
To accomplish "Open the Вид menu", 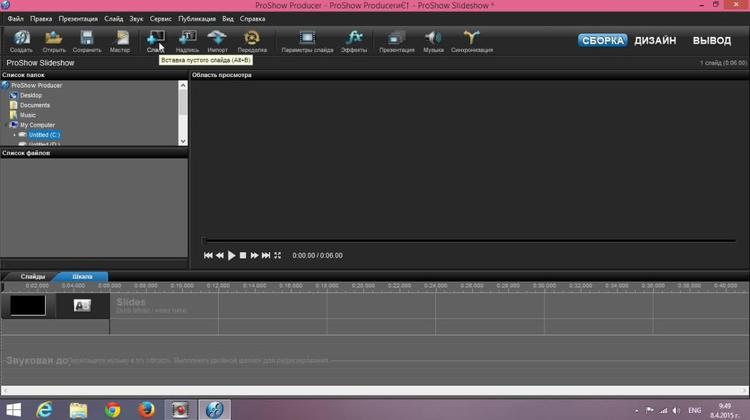I will point(228,19).
